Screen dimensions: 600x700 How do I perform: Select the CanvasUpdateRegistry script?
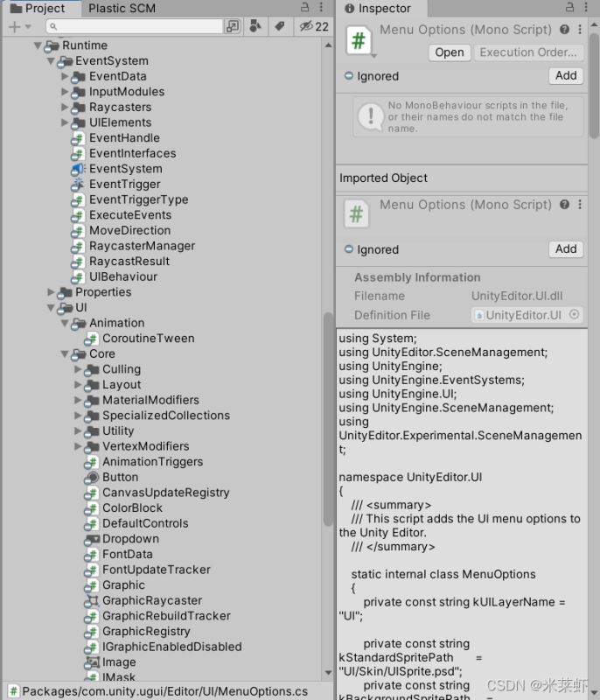[x=165, y=493]
